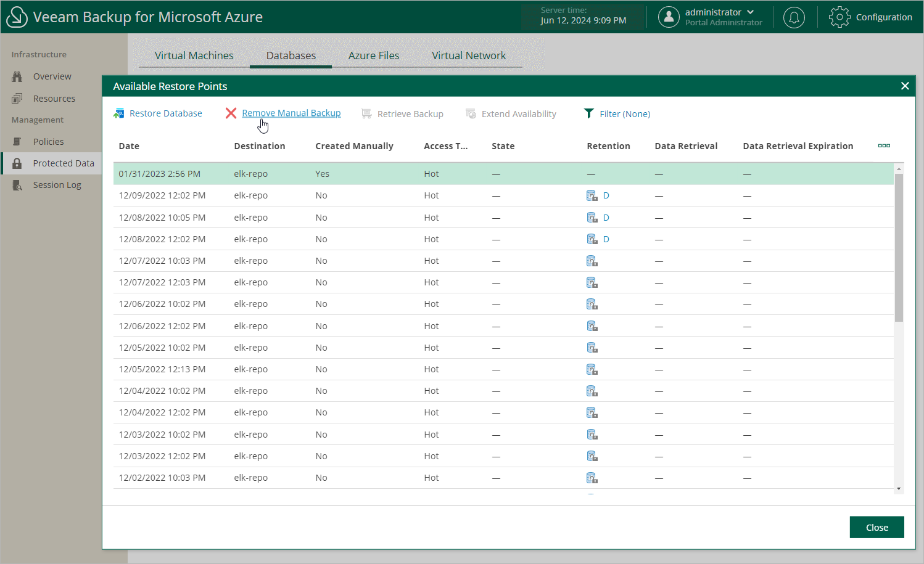The width and height of the screenshot is (924, 564).
Task: Click the Restore Database toolbar icon
Action: 119,113
